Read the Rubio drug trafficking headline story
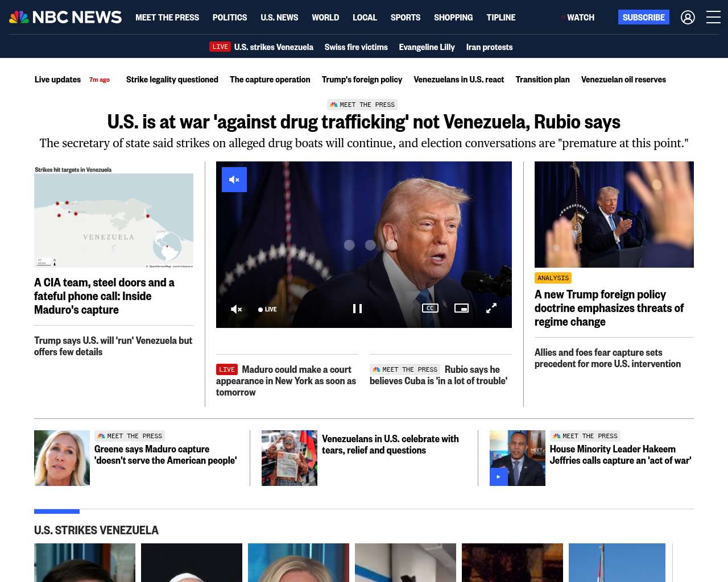The height and width of the screenshot is (582, 728). click(x=364, y=122)
